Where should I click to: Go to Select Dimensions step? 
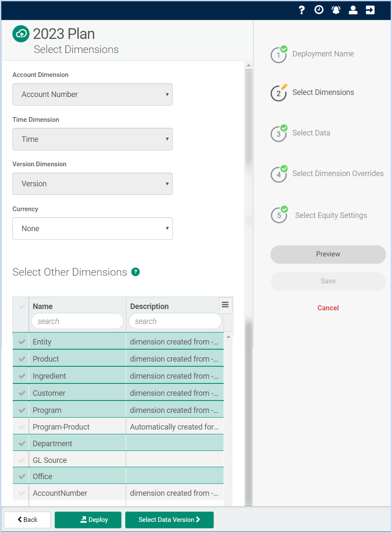[x=323, y=92]
